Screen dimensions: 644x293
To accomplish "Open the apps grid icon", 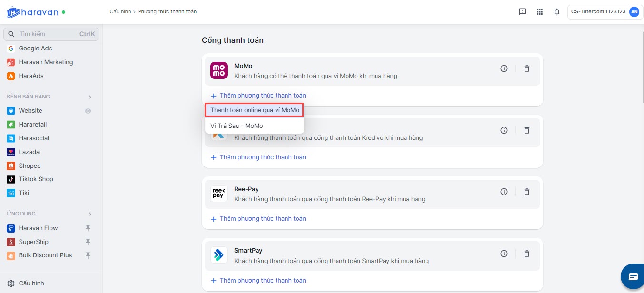I will [540, 12].
